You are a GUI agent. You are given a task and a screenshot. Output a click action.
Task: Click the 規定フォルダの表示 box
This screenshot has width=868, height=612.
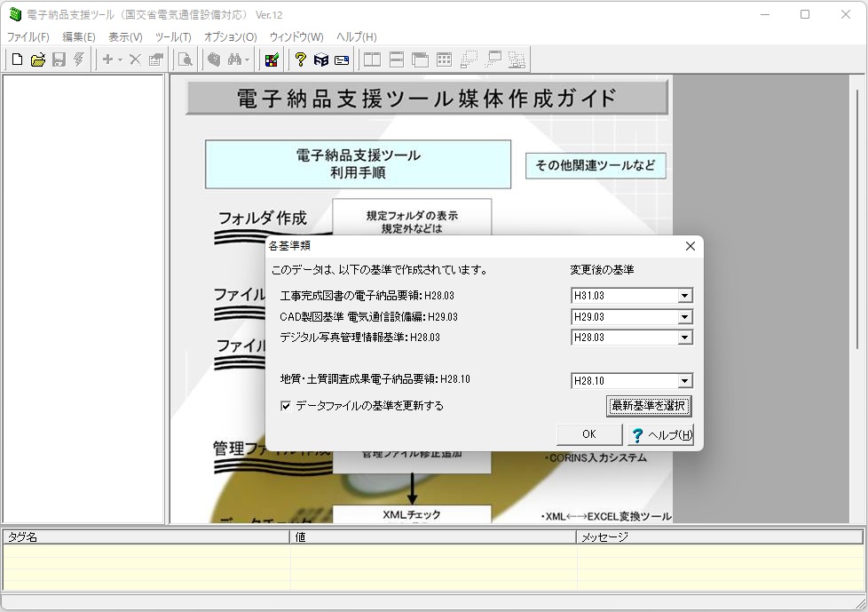click(412, 219)
